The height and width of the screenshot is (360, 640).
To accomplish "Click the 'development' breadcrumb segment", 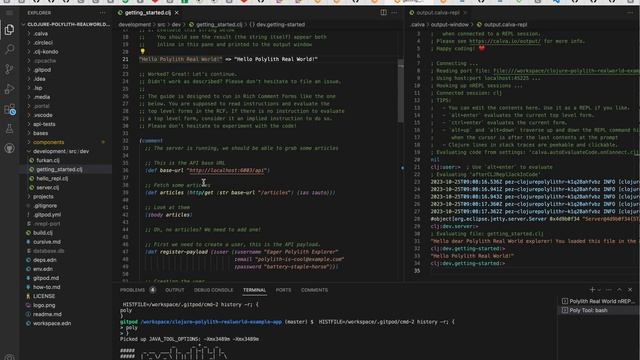I will [x=134, y=24].
